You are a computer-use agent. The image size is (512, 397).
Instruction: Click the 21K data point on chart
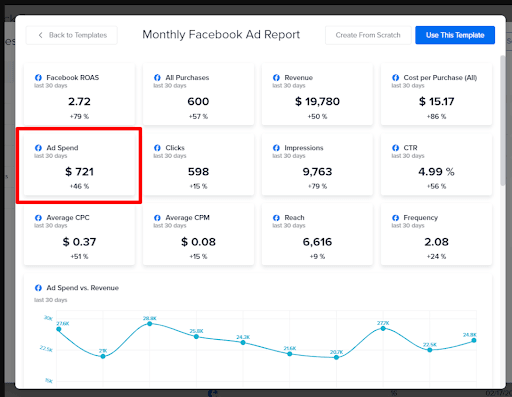[103, 356]
